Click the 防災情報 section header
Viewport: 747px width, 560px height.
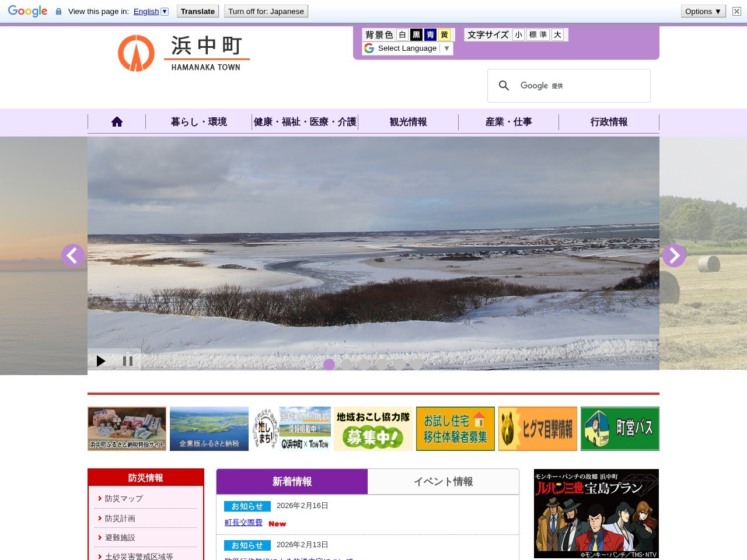tap(146, 478)
